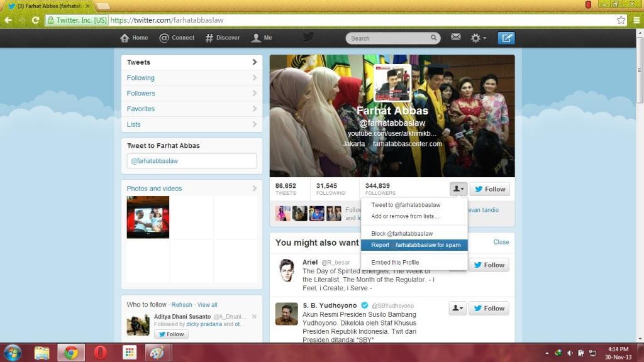Open the Paint app in the taskbar
This screenshot has height=362, width=644.
coord(157,353)
